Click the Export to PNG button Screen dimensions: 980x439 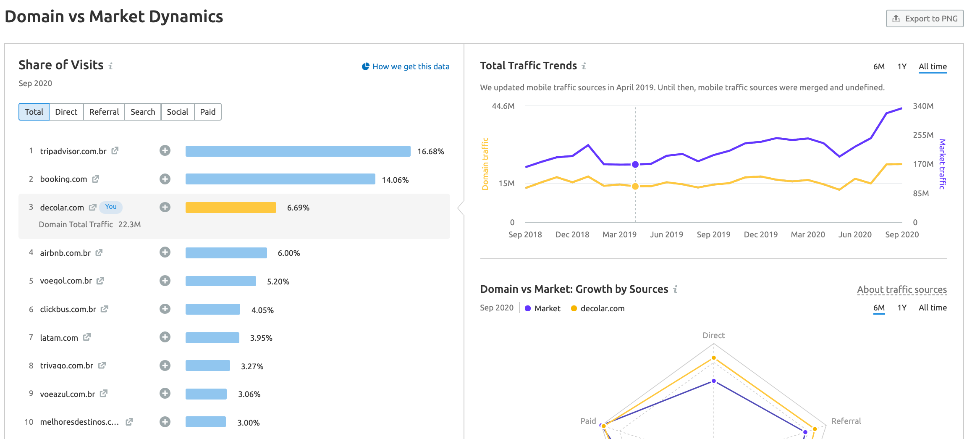point(925,18)
